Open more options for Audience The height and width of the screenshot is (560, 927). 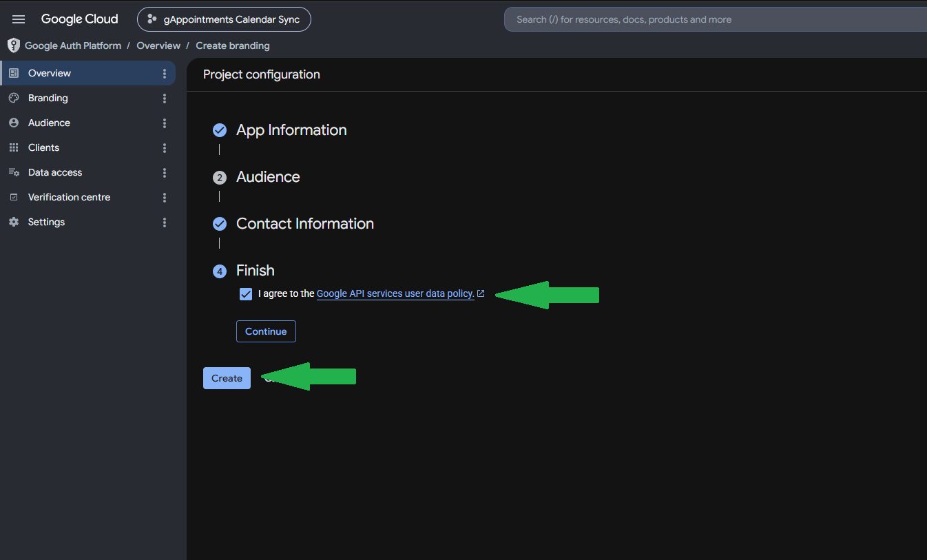coord(165,123)
